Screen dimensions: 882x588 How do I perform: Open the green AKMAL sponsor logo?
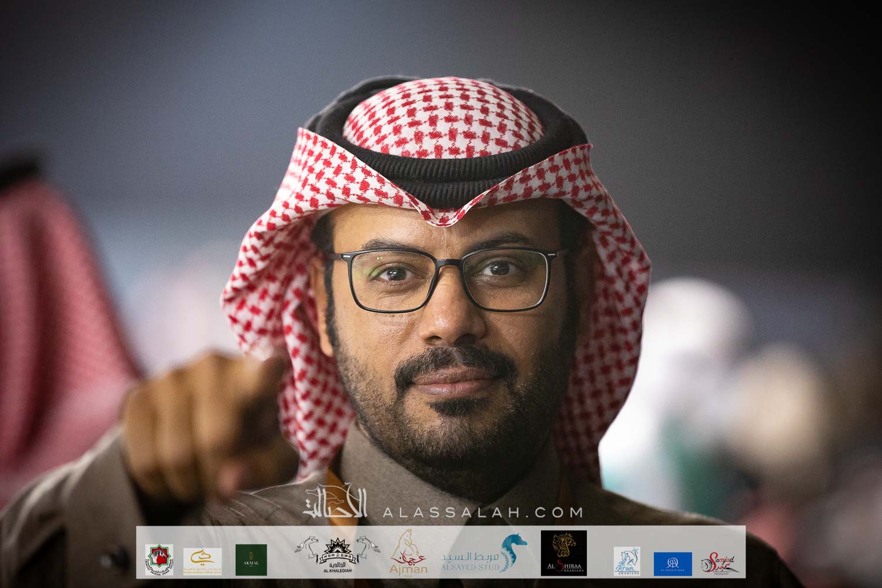point(251,560)
